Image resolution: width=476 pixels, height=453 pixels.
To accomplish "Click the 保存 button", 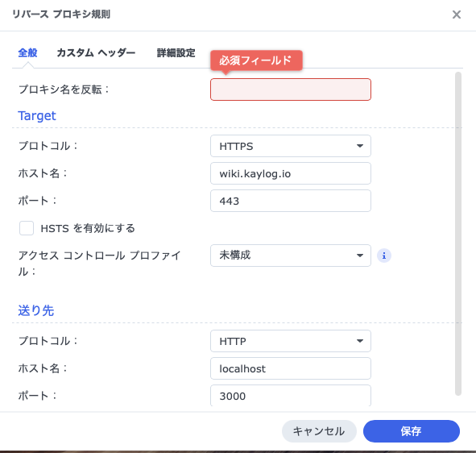I will [x=412, y=431].
